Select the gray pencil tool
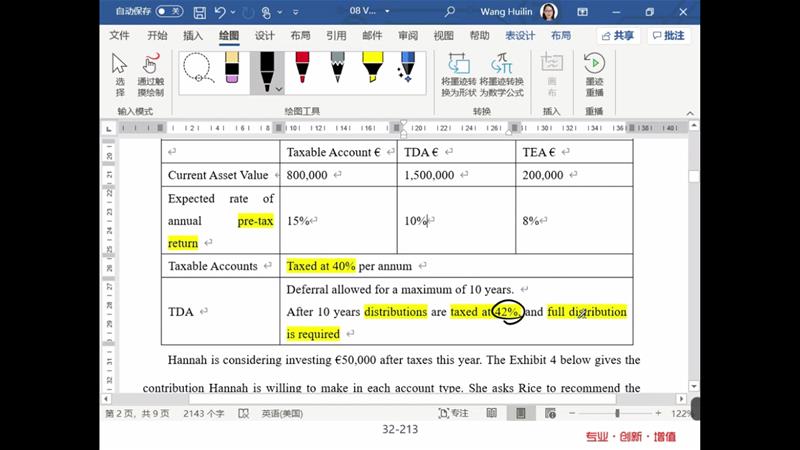 (x=337, y=67)
